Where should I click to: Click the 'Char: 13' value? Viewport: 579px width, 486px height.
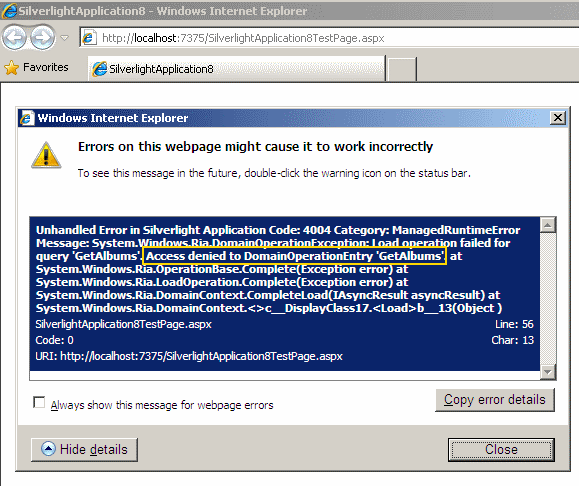(x=513, y=340)
